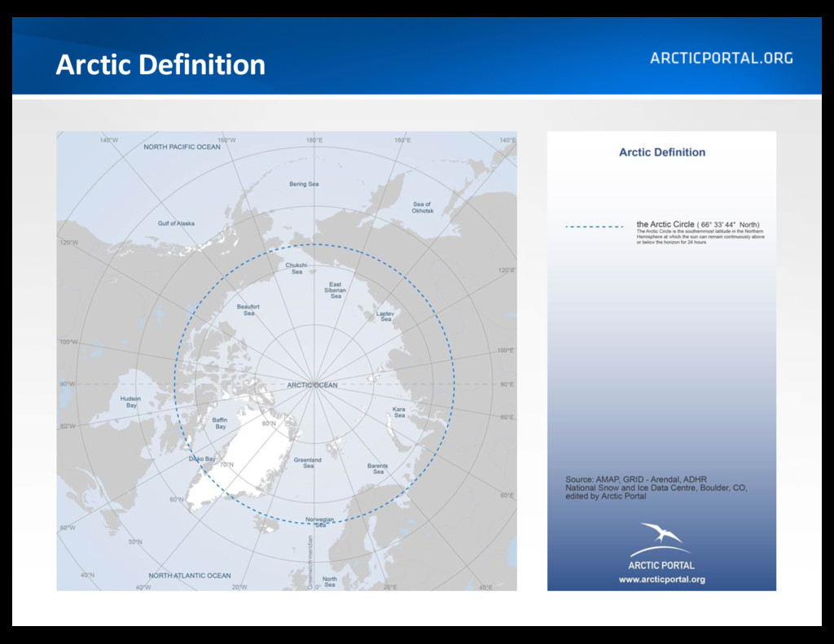Select the blue dashed legend line sample
Viewport: 834px width, 644px height.
pyautogui.click(x=594, y=226)
